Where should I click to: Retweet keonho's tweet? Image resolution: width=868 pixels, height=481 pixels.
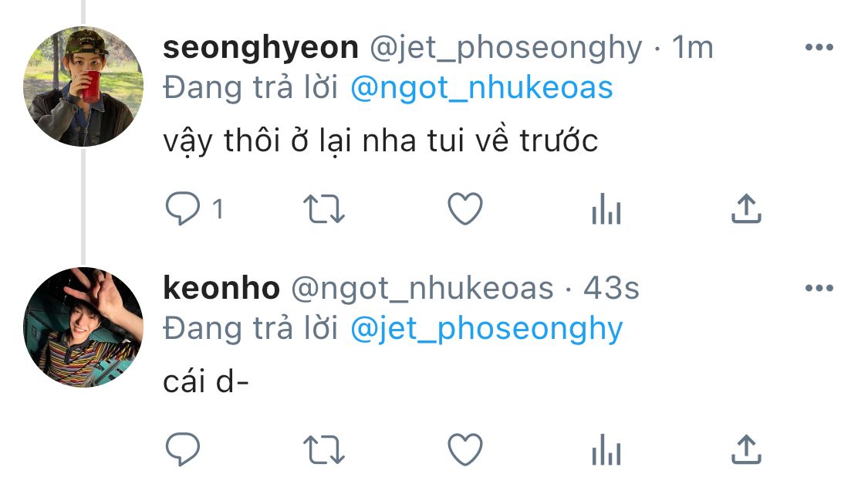[x=324, y=449]
